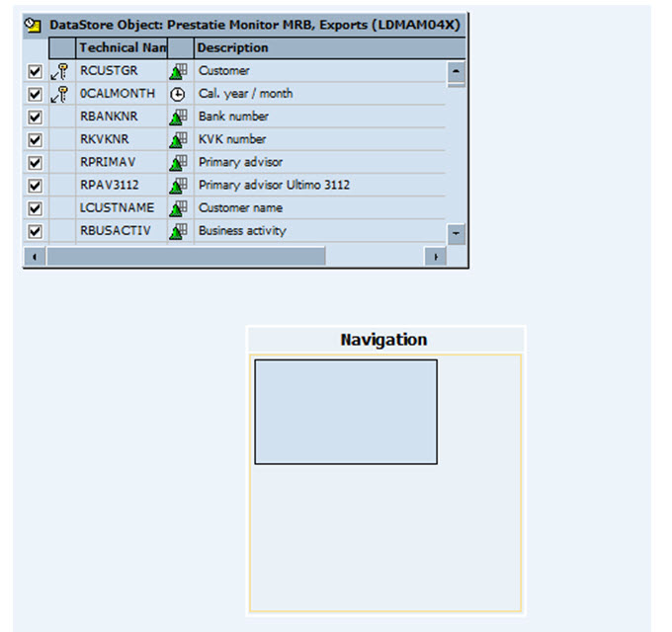Screen dimensions: 672x632
Task: Click the DataStore Object icon in title bar
Action: tap(35, 24)
